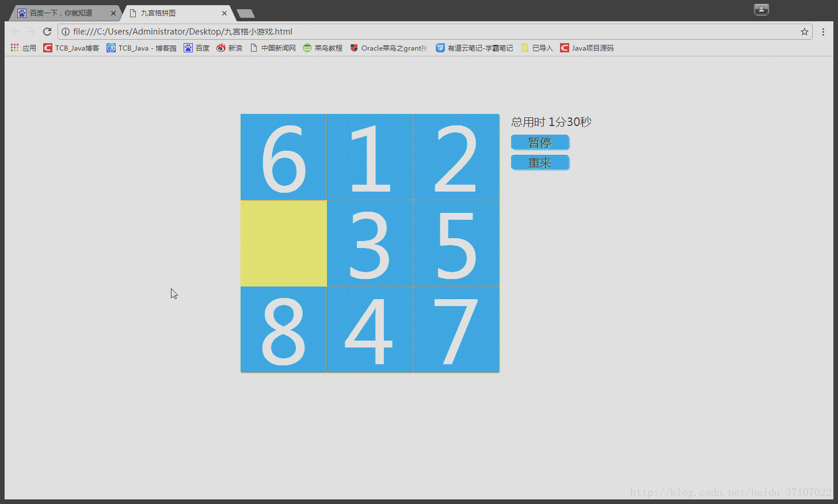Reload the puzzle page
Viewport: 838px width, 504px height.
click(47, 32)
